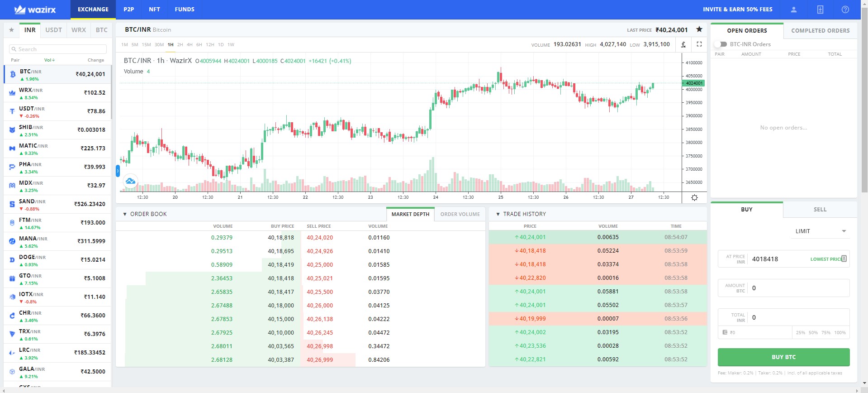This screenshot has height=393, width=868.
Task: Collapse the ORDER BOOK panel
Action: (x=125, y=214)
